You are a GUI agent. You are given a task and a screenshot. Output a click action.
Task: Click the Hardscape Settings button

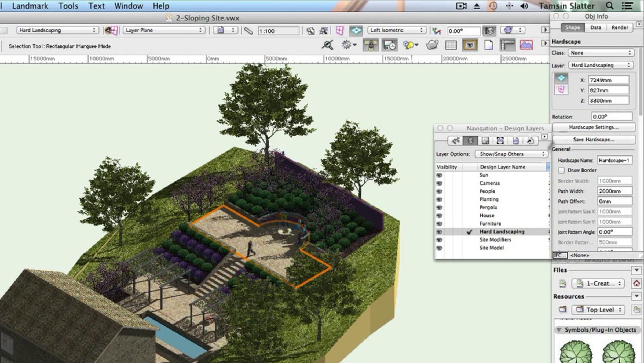click(x=594, y=127)
